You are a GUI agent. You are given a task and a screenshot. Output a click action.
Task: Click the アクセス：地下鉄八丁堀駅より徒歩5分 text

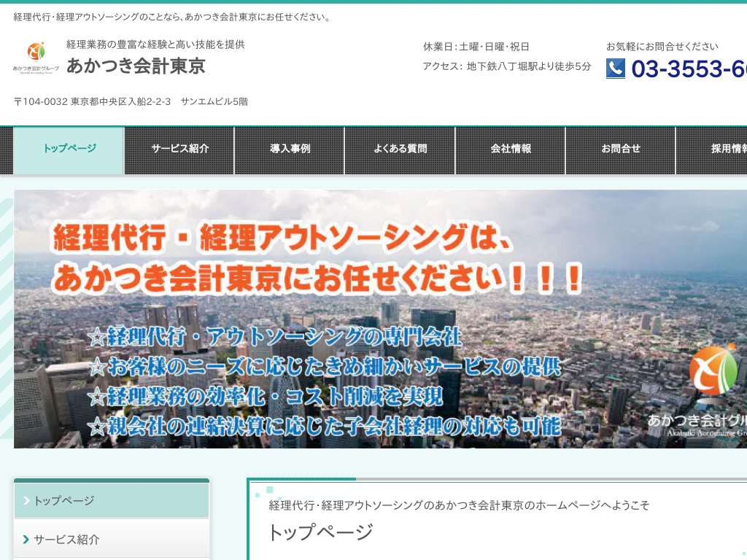click(506, 66)
